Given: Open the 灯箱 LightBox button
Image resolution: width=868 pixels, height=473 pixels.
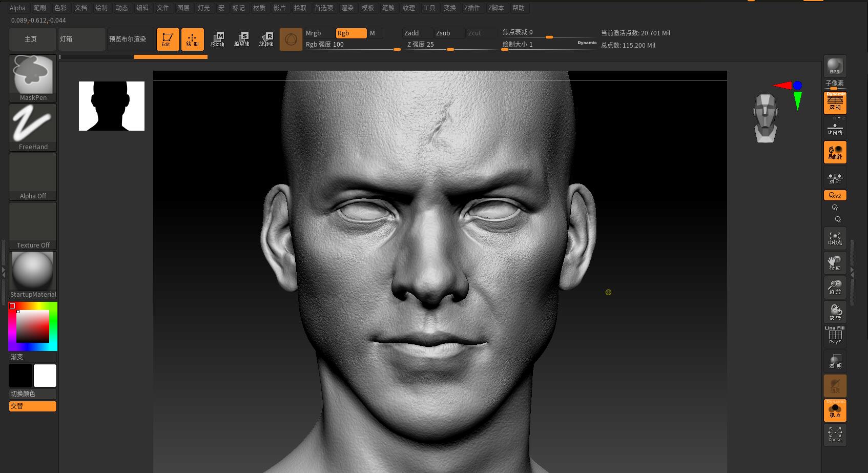Looking at the screenshot, I should pyautogui.click(x=81, y=39).
